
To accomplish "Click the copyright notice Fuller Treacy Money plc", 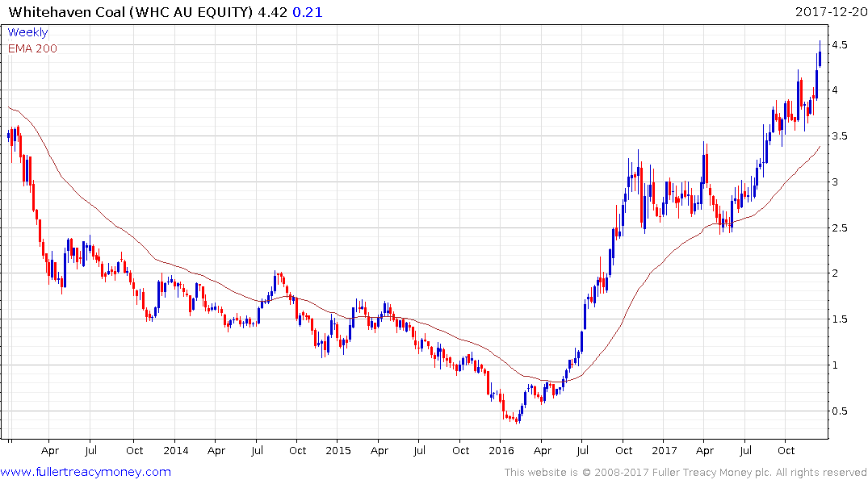I will tap(686, 473).
